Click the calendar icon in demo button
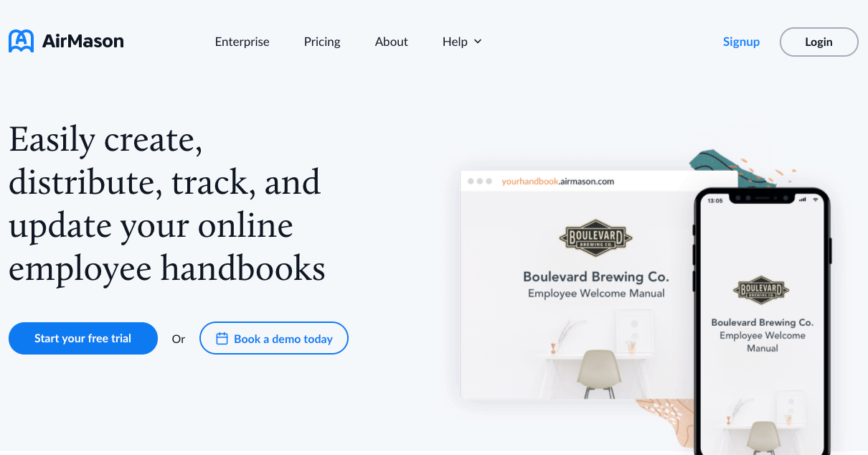Screen dimensions: 868x455 (x=222, y=339)
